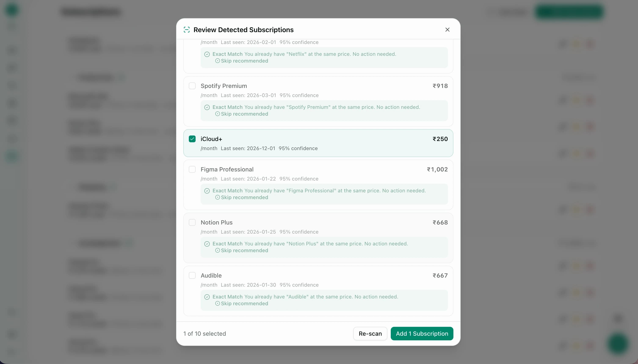Click the check-circle icon on Audible exact match
Screen dimensions: 638x364
tap(207, 297)
